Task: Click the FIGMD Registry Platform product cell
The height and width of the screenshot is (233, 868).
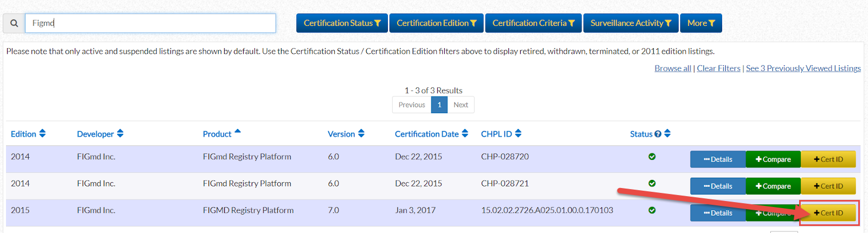Action: (x=248, y=210)
